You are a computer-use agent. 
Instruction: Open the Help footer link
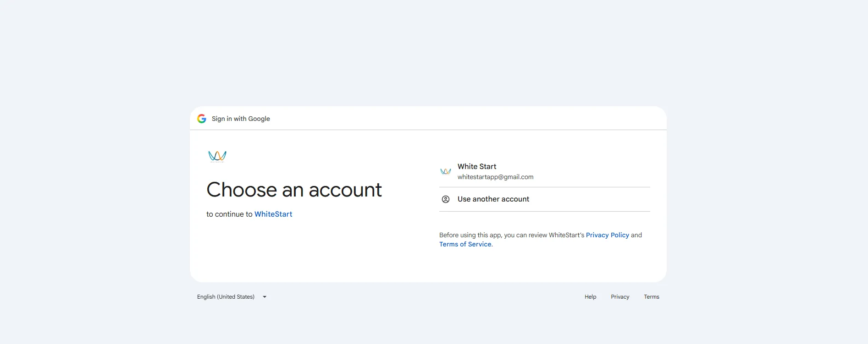591,297
